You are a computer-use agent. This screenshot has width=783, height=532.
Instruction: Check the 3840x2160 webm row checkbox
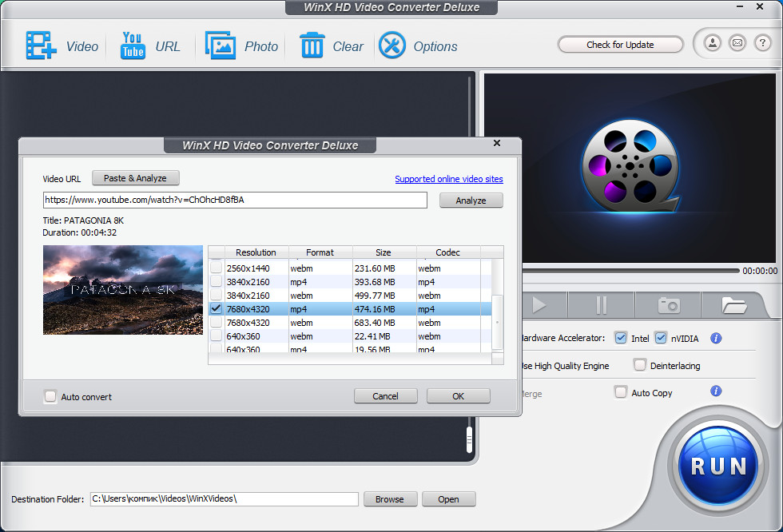(216, 295)
